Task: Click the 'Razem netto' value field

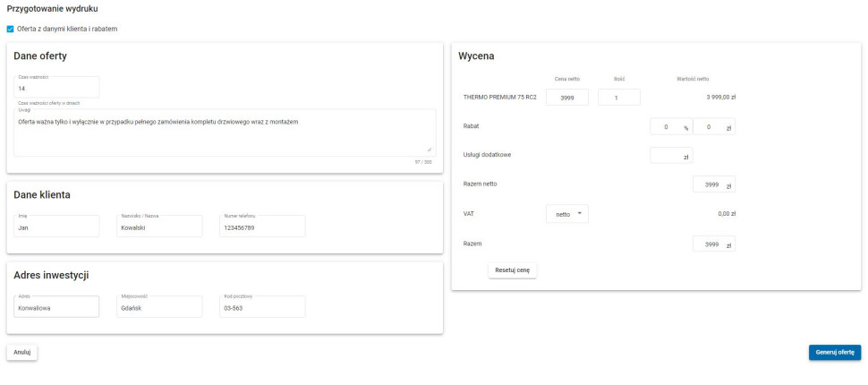Action: coord(711,184)
